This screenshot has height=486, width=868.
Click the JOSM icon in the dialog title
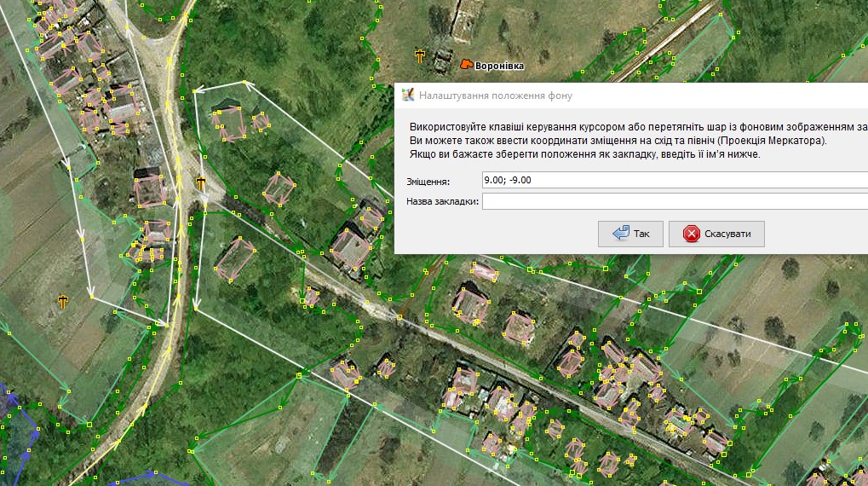coord(408,95)
